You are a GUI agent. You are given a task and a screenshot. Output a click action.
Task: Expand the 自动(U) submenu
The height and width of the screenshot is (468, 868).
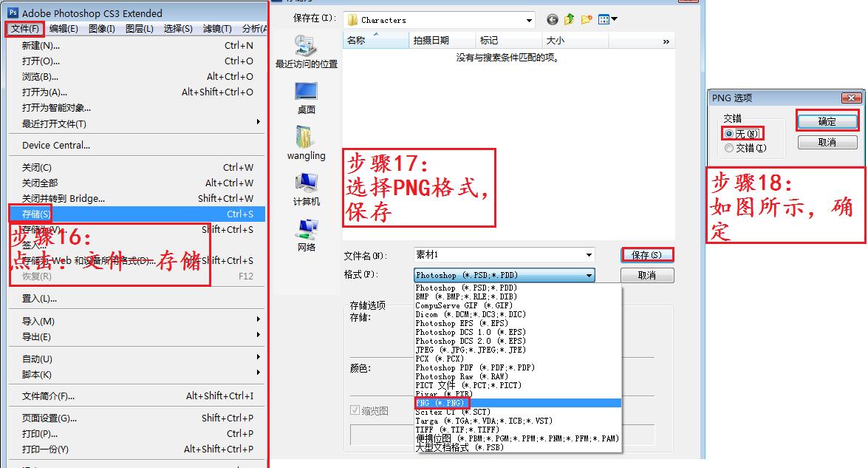coord(258,357)
